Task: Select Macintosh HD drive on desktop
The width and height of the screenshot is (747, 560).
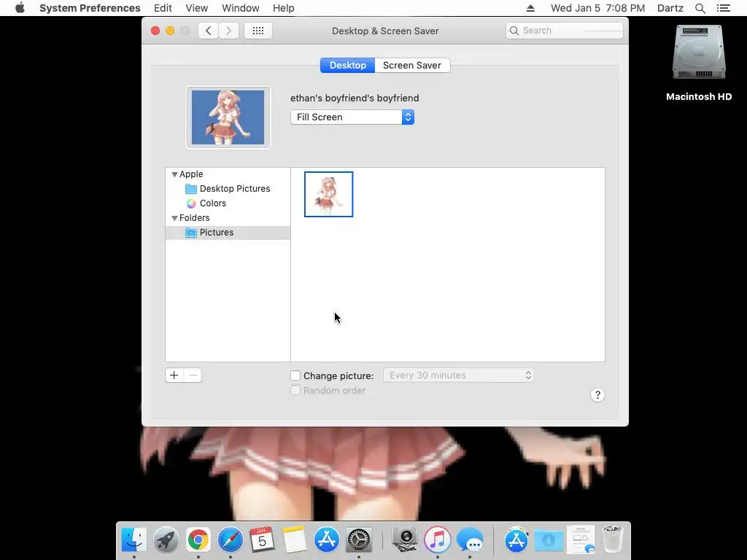Action: (x=698, y=52)
